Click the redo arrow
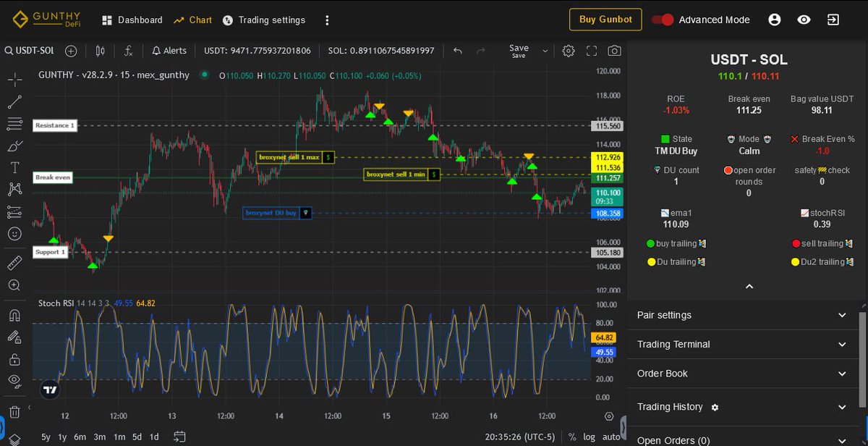The image size is (868, 446). [481, 51]
